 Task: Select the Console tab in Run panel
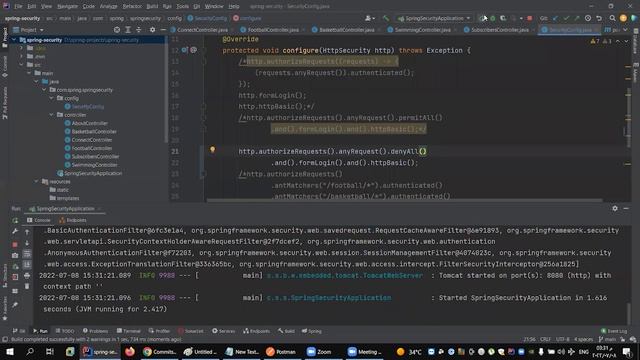coord(39,220)
